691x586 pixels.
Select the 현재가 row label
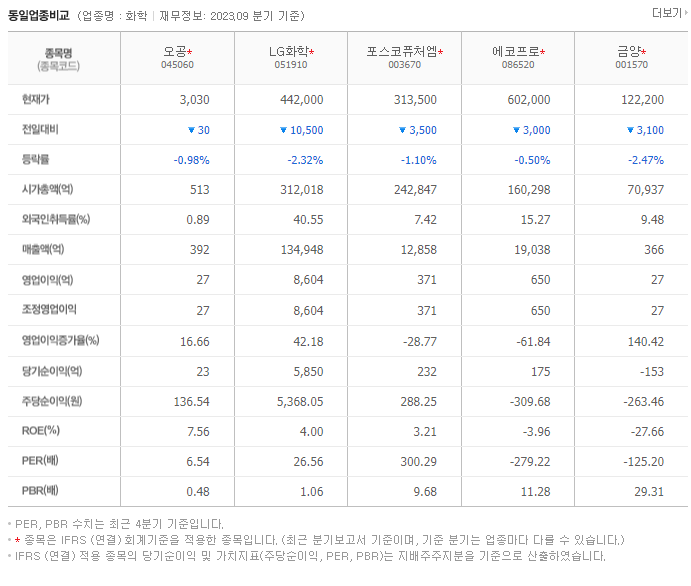point(36,99)
